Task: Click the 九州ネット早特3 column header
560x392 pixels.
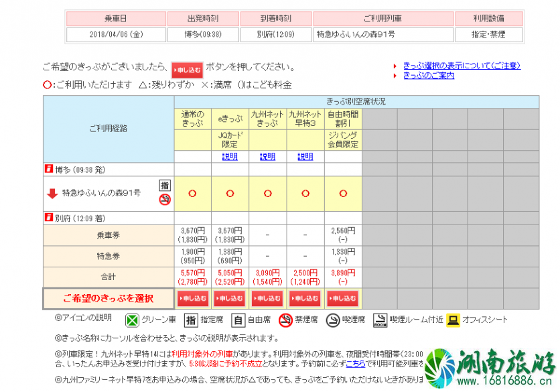Action: tap(305, 119)
